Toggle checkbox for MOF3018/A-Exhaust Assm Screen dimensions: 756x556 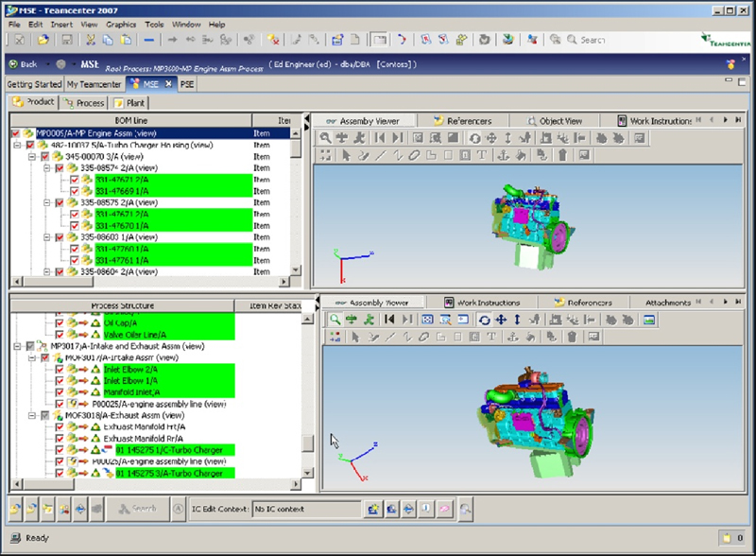pyautogui.click(x=44, y=415)
